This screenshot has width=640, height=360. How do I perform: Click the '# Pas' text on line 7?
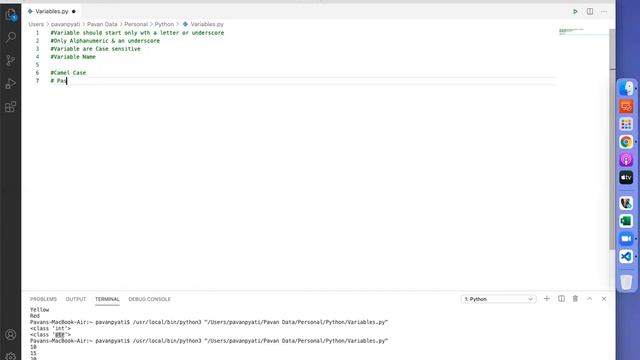pyautogui.click(x=58, y=81)
